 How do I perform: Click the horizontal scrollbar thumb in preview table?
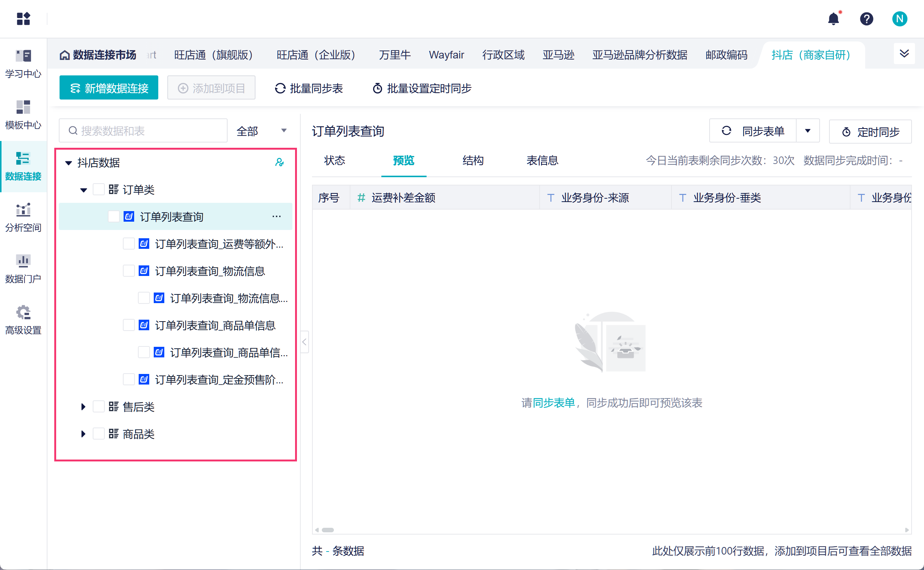point(328,530)
